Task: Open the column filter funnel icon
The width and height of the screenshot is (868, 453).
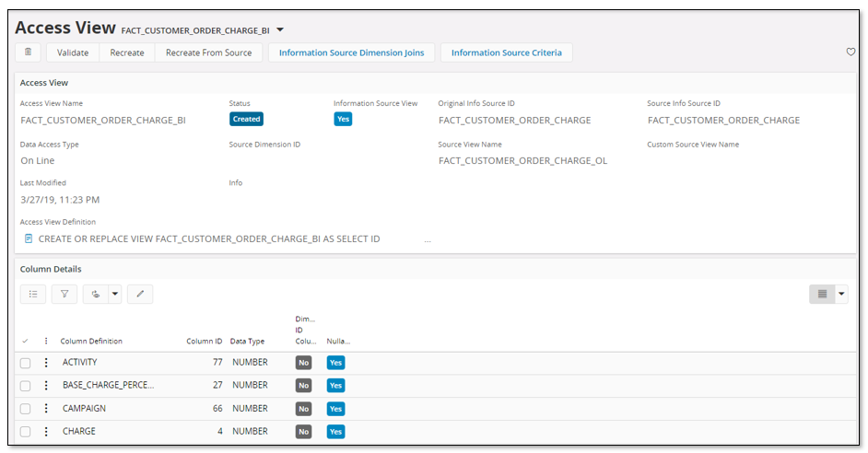Action: click(65, 294)
